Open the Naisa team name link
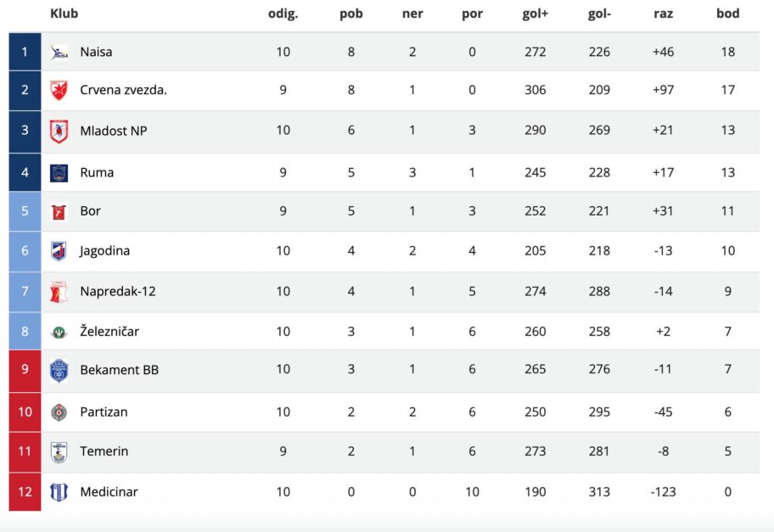774x532 pixels. pos(96,52)
